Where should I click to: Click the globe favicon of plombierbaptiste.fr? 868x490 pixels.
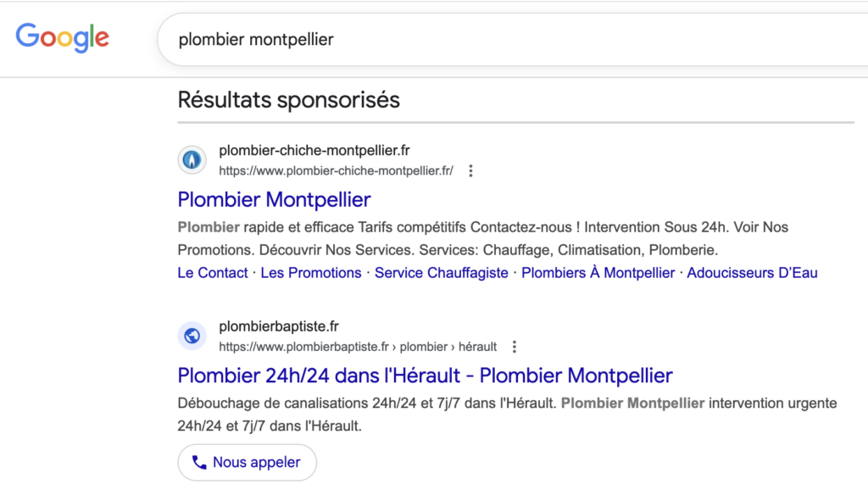tap(192, 336)
